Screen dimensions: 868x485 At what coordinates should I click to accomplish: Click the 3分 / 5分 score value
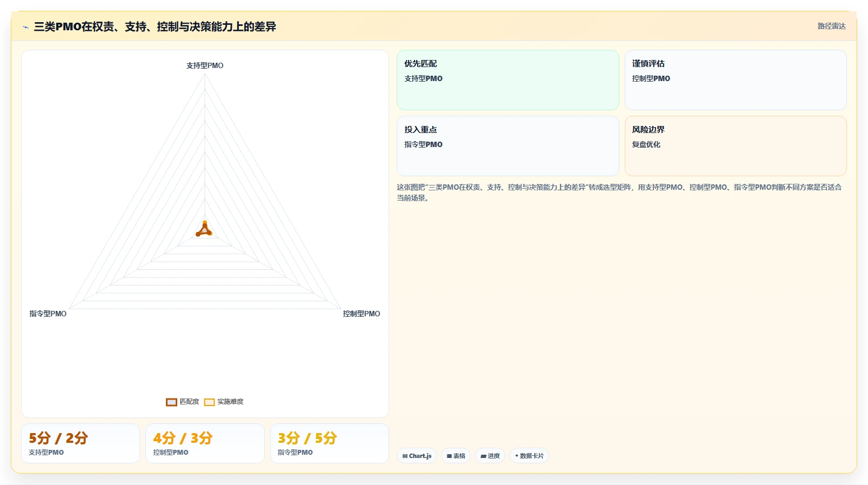coord(308,438)
